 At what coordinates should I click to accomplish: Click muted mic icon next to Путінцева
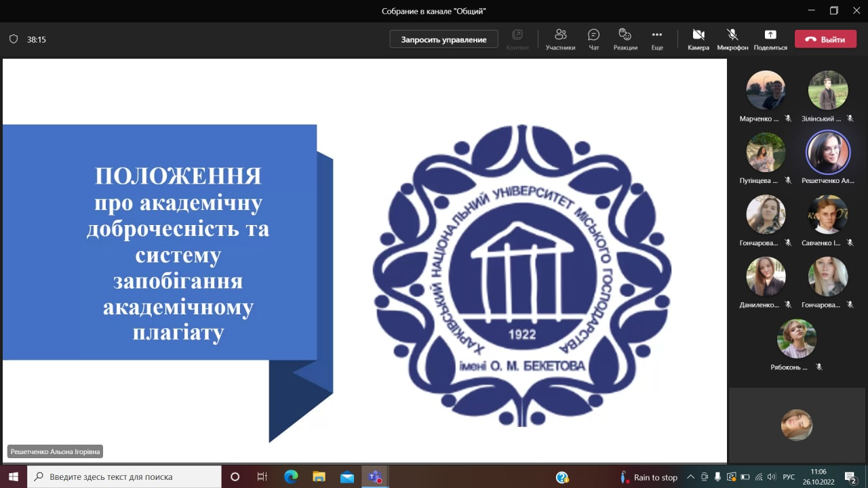point(788,180)
